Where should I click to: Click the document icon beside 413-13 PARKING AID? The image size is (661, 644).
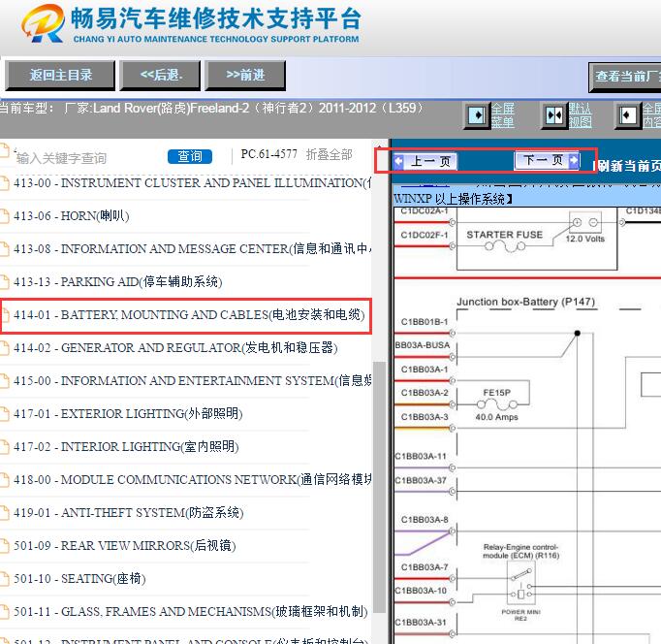pos(5,281)
